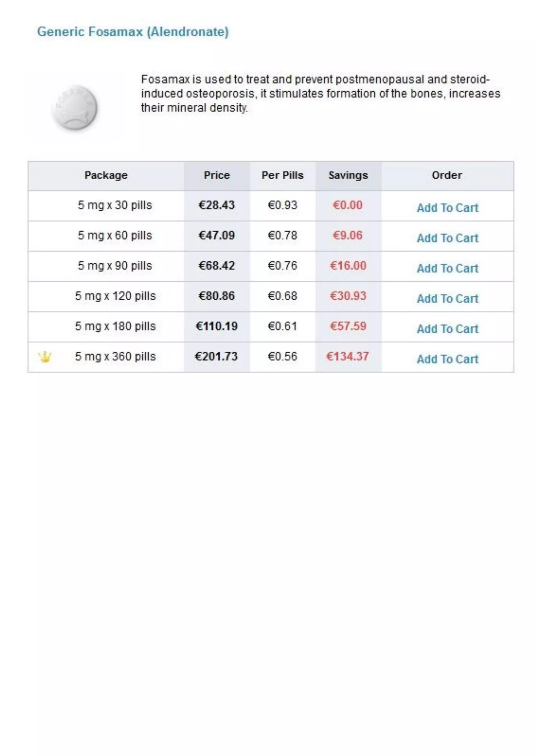Click the 5 mg x 360 pills package label

[115, 356]
